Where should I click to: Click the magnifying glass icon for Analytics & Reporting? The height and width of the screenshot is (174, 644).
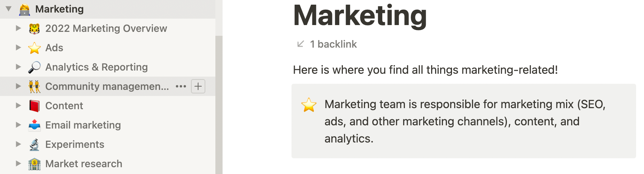pyautogui.click(x=34, y=67)
